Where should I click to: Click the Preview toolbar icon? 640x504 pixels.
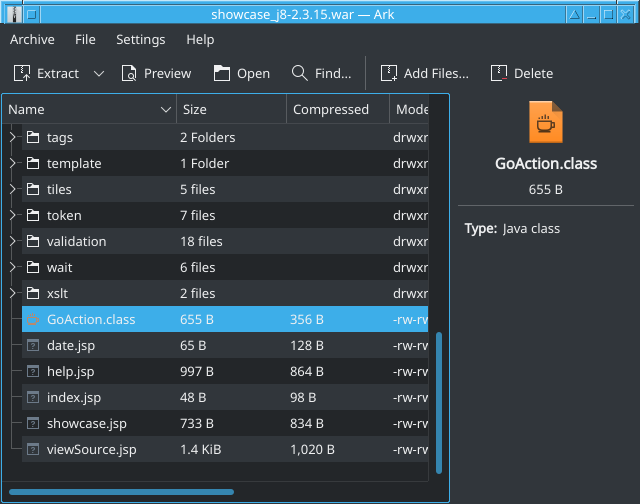pos(129,73)
